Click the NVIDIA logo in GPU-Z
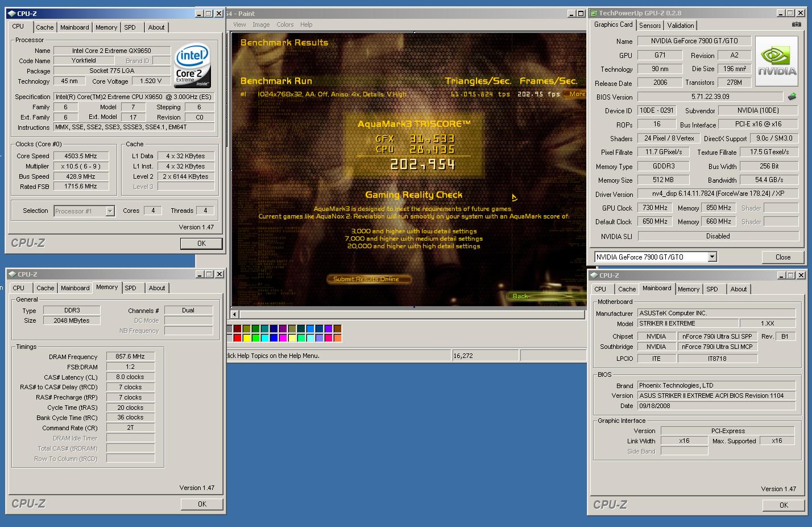 tap(777, 61)
